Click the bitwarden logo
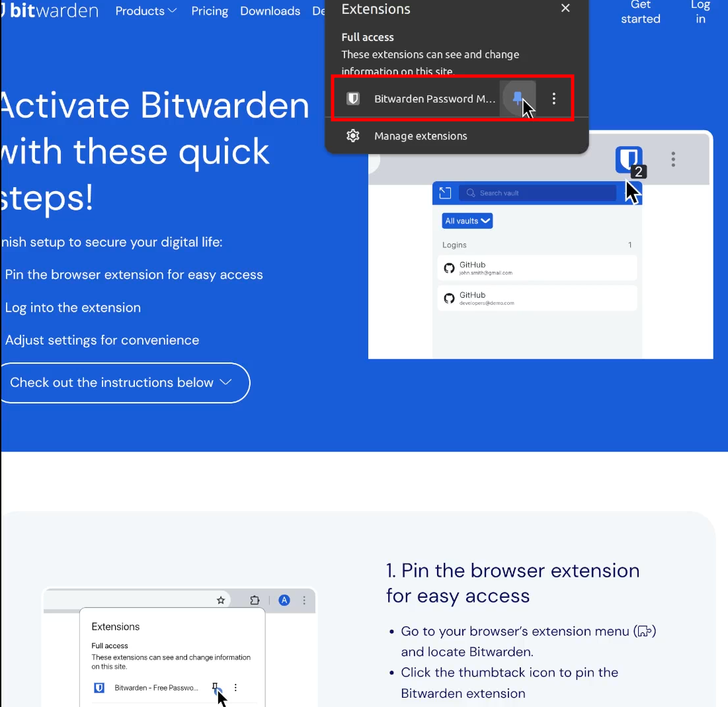The image size is (728, 707). tap(50, 10)
